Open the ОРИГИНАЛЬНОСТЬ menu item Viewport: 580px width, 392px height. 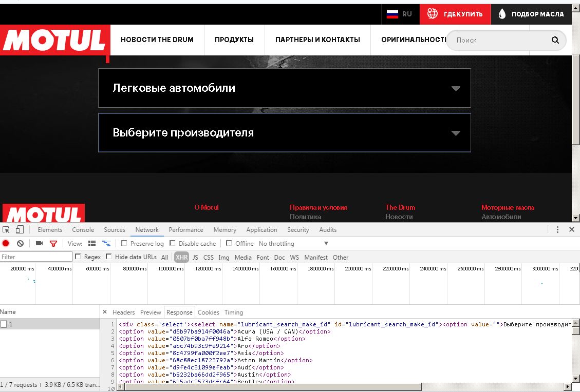click(x=414, y=40)
